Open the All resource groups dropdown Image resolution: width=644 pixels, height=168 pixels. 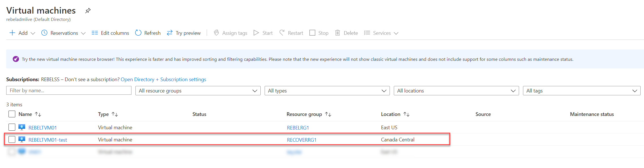[x=198, y=91]
